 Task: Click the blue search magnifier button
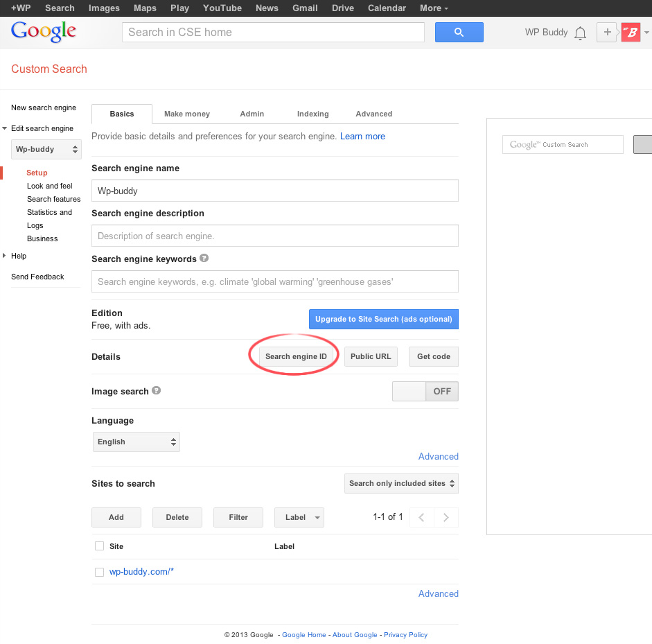pos(459,33)
